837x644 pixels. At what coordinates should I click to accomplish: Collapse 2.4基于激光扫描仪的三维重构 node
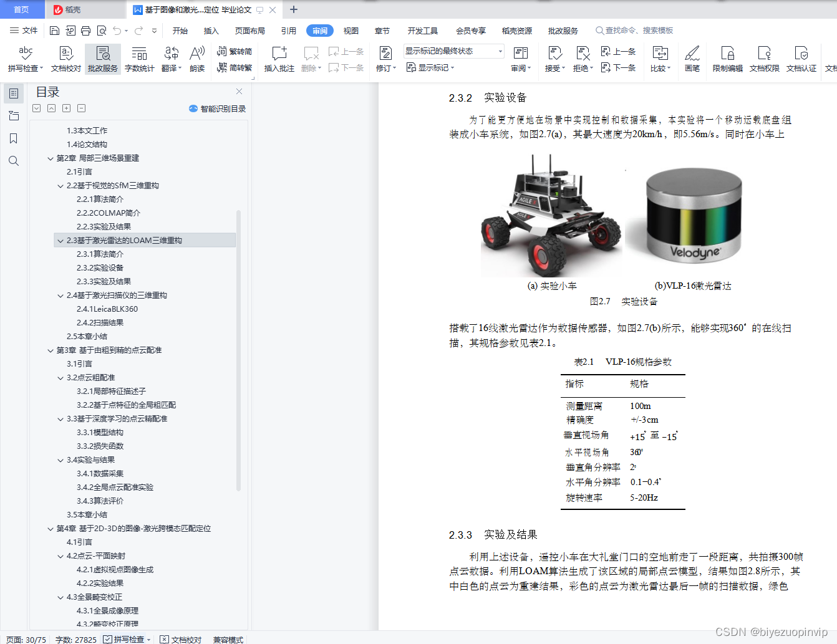(x=60, y=296)
